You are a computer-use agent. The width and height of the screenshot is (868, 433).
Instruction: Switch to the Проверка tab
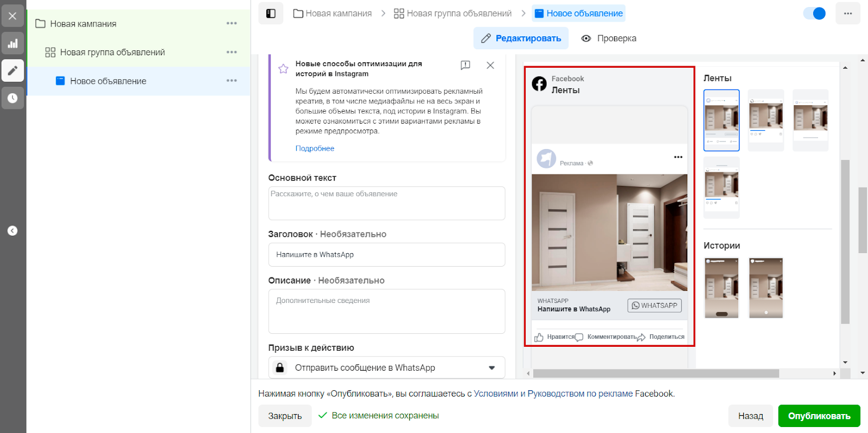point(609,38)
